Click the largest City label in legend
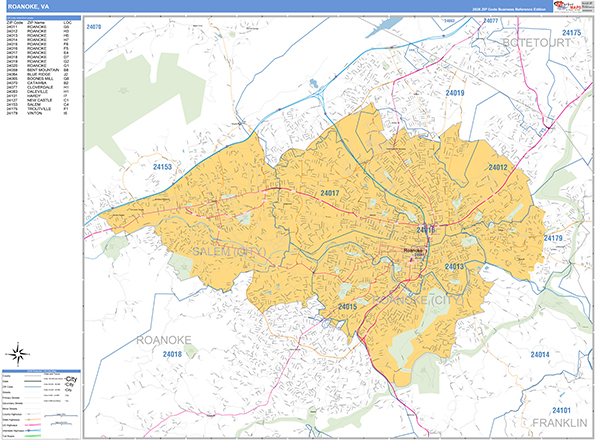This screenshot has height=440, width=600. 70,381
